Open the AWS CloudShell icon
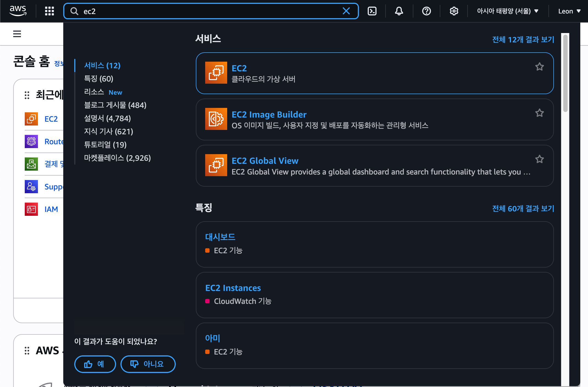 click(x=372, y=11)
